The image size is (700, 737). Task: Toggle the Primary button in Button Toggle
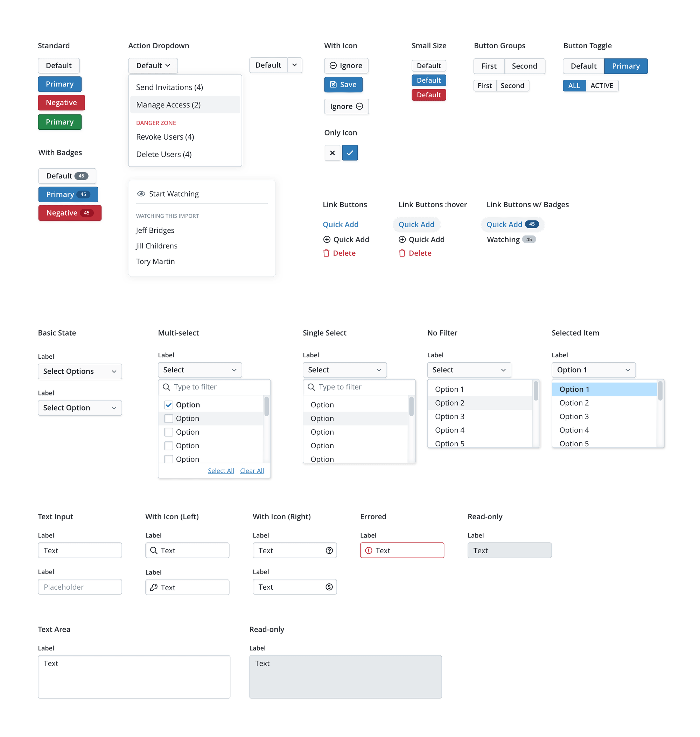626,65
